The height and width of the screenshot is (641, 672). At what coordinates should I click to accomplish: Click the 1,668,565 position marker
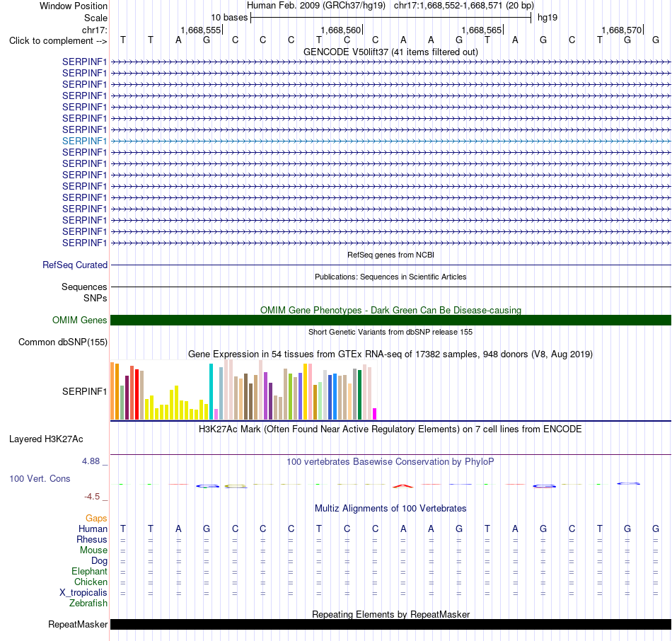[482, 30]
